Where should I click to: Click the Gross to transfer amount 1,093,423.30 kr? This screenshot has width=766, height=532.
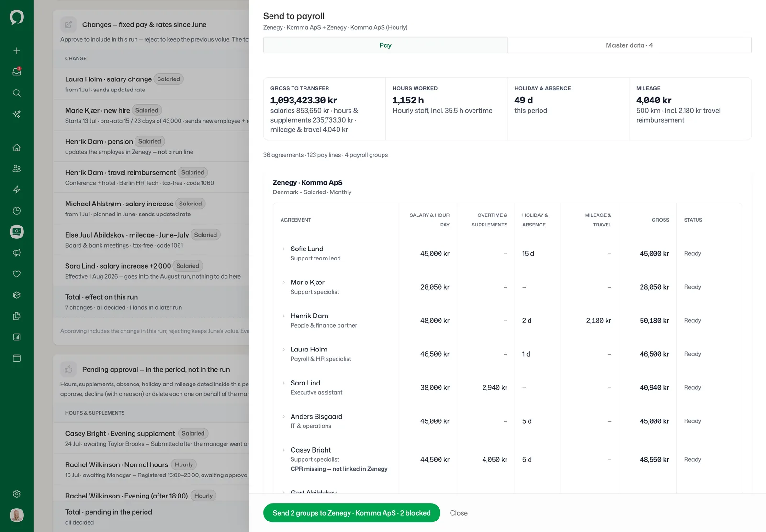(304, 100)
